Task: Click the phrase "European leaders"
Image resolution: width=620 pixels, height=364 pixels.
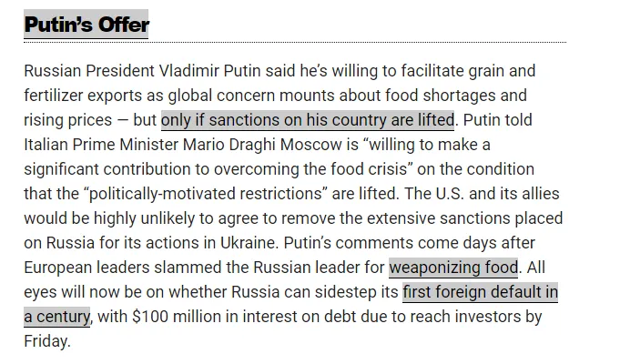Action: point(81,268)
